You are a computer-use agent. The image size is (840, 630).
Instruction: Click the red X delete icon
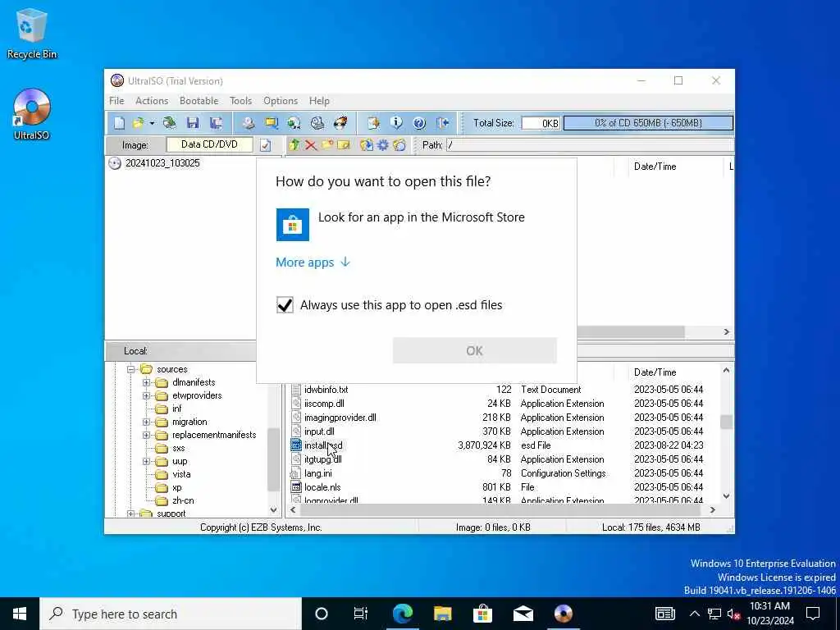click(x=311, y=145)
